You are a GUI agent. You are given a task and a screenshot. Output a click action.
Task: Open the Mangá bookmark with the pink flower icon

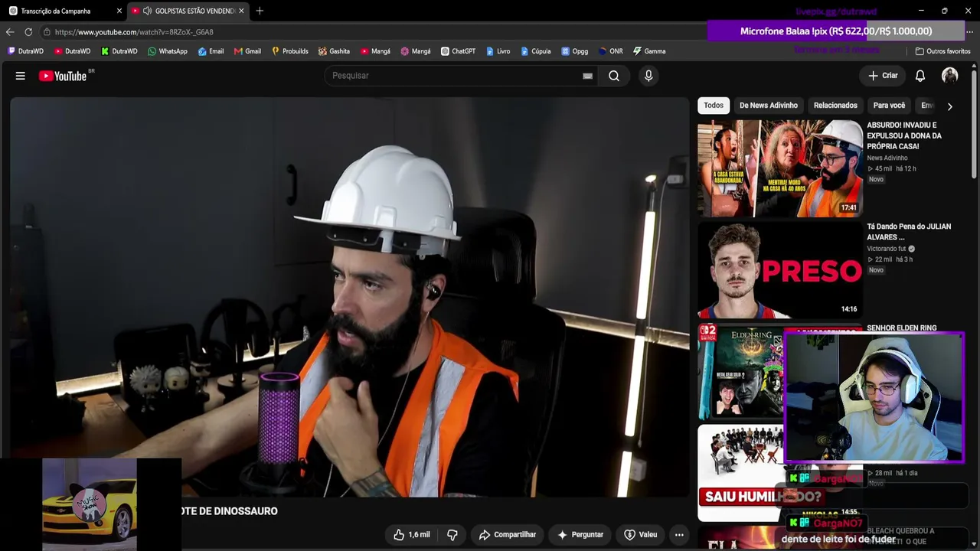[x=416, y=51]
